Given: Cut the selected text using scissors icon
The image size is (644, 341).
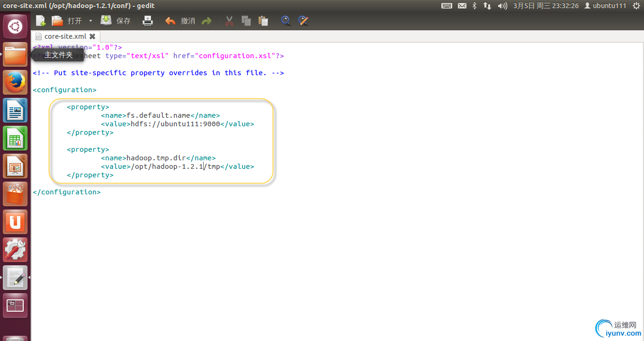Looking at the screenshot, I should point(229,21).
